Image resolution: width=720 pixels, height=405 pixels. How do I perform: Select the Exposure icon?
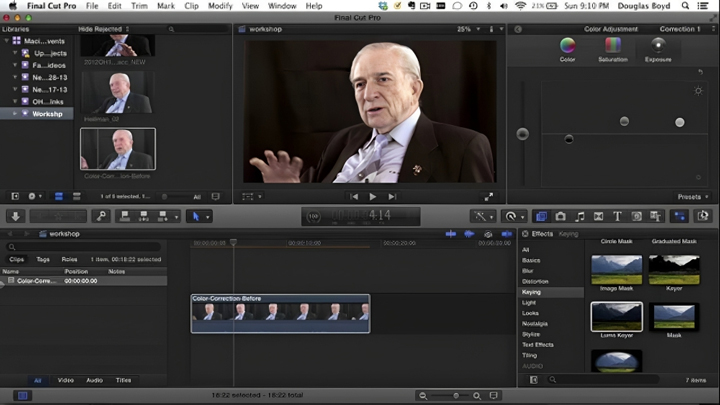pos(658,45)
